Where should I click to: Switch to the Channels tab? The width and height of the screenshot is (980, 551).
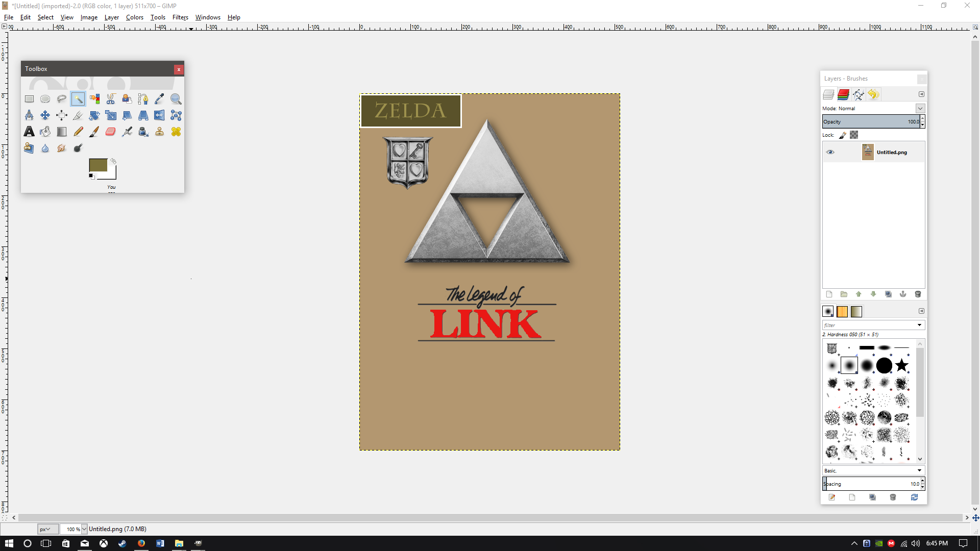[x=843, y=94]
